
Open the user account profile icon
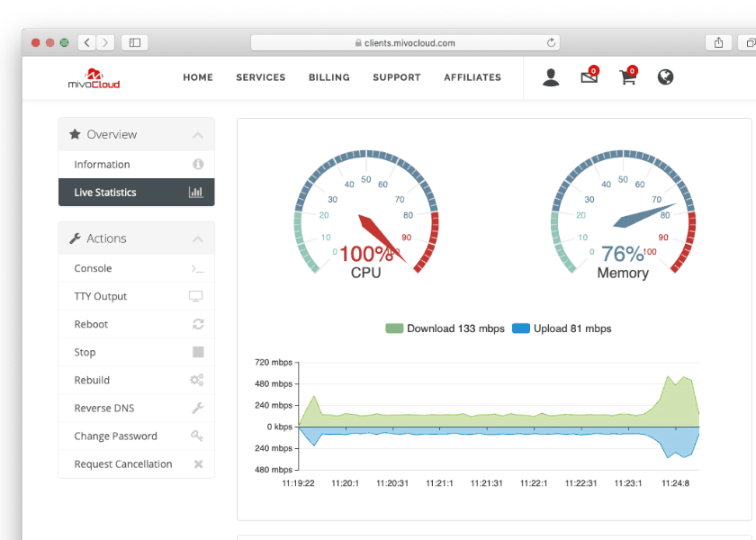tap(551, 77)
